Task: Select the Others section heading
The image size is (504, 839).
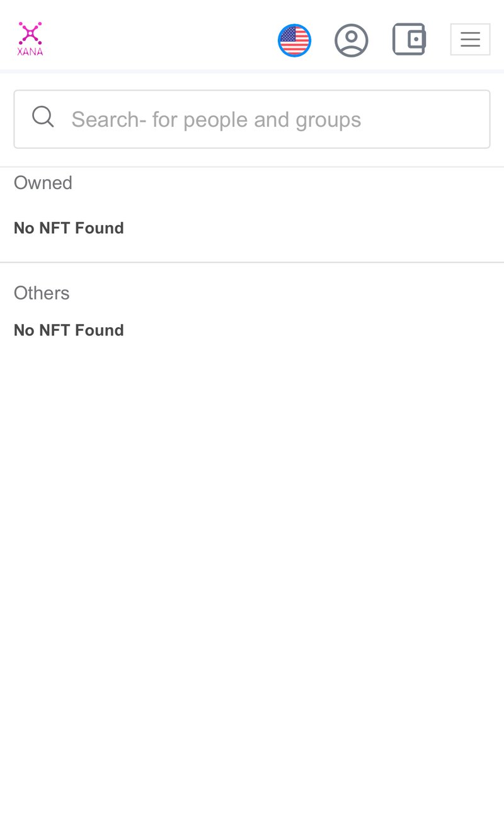Action: [42, 293]
